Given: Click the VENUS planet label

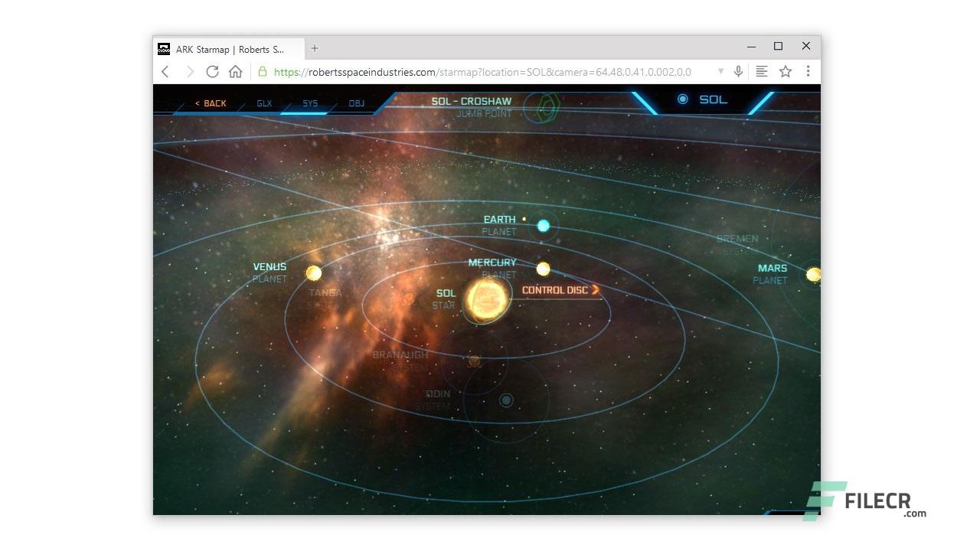Looking at the screenshot, I should [x=269, y=267].
